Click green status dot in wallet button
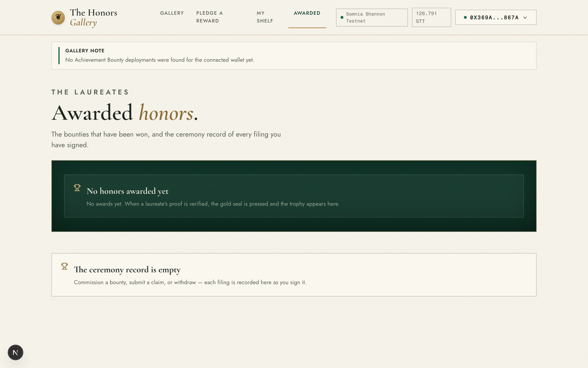 pyautogui.click(x=465, y=17)
